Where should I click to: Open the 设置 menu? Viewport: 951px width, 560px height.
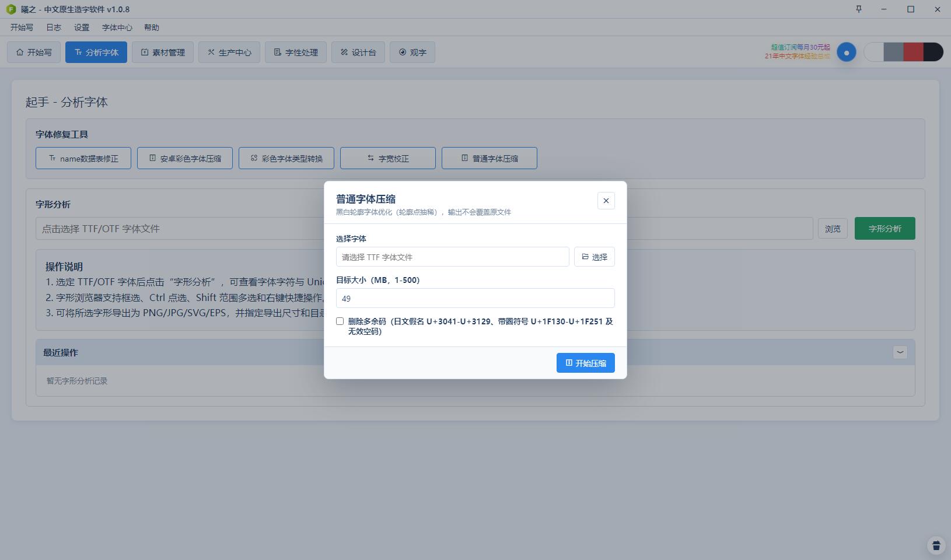coord(82,27)
